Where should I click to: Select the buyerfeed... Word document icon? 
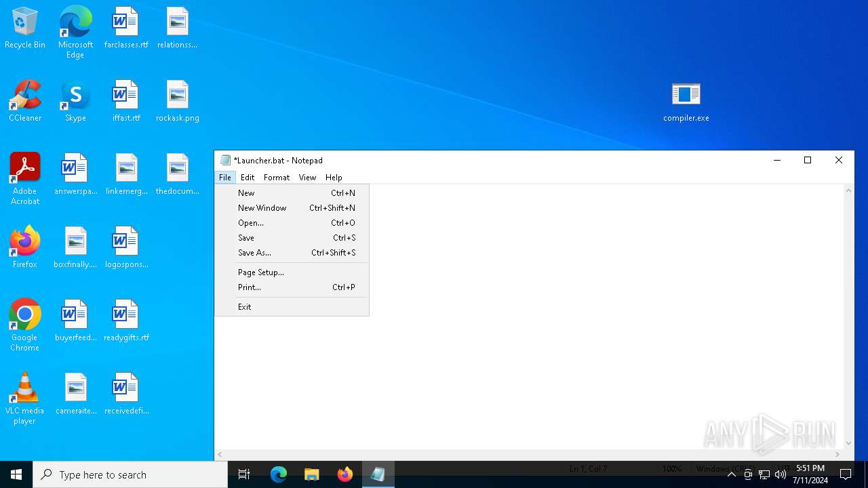pos(75,321)
